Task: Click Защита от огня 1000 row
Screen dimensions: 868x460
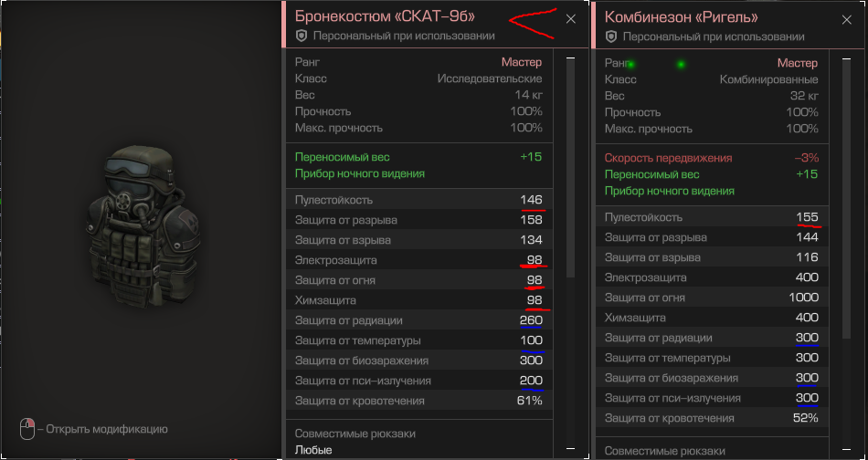Action: [x=712, y=298]
